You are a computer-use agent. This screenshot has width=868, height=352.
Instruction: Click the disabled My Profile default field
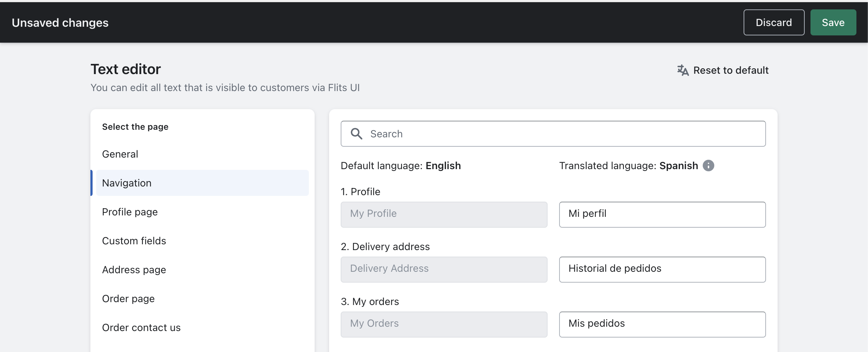(444, 214)
